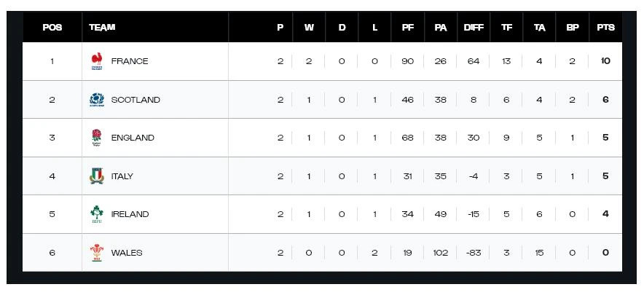
Task: Sort table by PTS column header
Action: click(x=605, y=28)
